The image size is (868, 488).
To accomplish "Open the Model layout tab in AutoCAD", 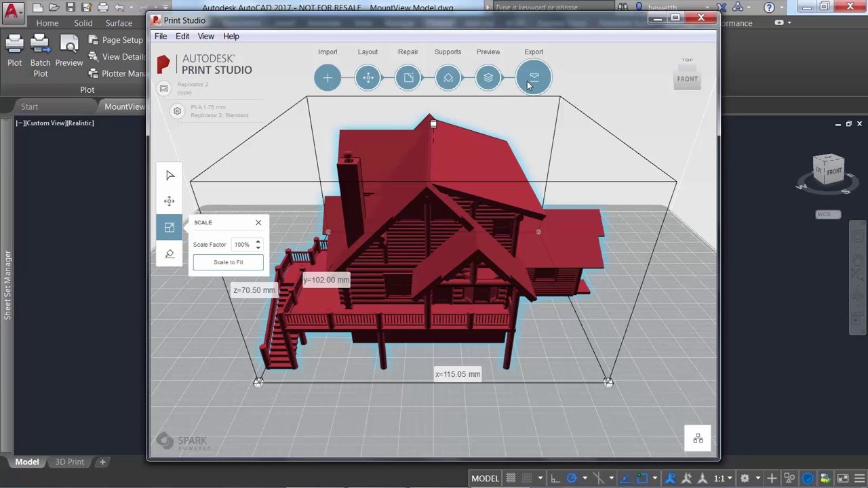I will pyautogui.click(x=27, y=462).
